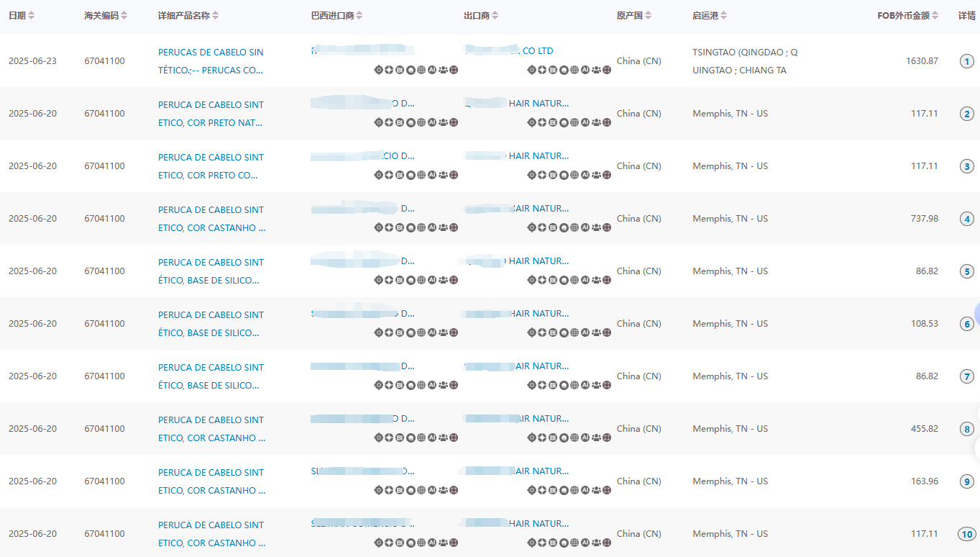The height and width of the screenshot is (557, 980).
Task: Click the globe icon under the row 3 exporter
Action: (574, 175)
